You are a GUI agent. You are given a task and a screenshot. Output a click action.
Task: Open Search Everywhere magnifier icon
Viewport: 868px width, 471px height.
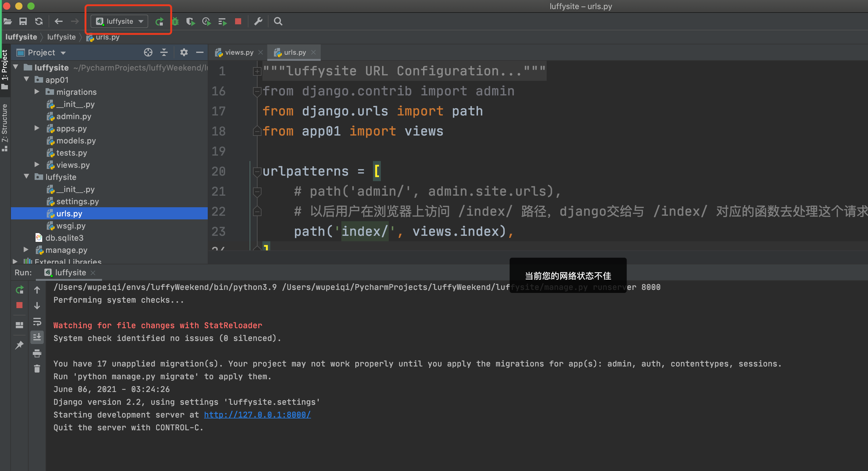click(x=278, y=21)
